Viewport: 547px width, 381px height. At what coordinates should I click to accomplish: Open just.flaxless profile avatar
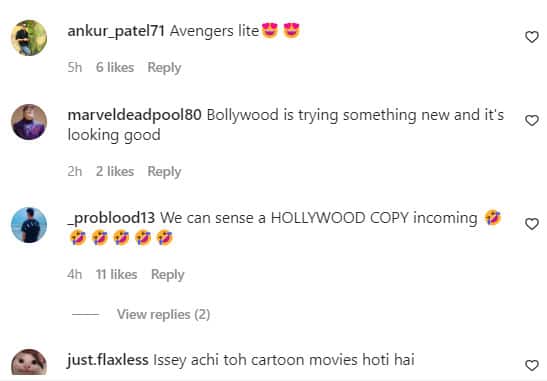(x=29, y=362)
